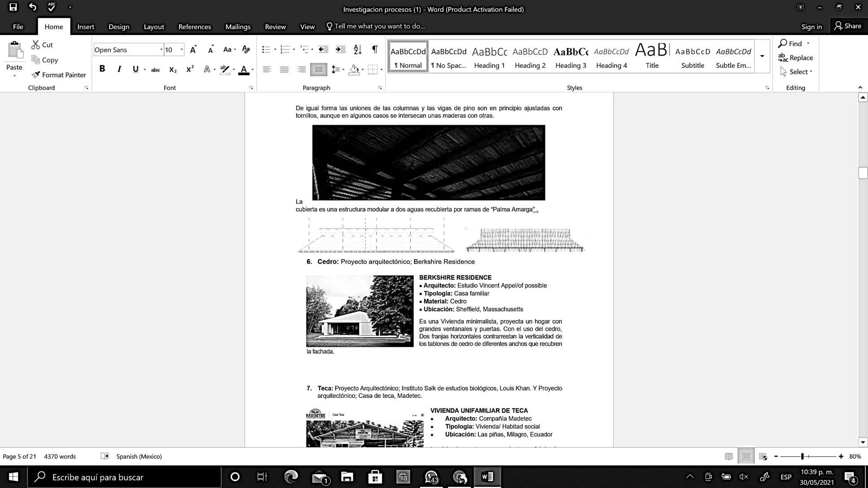The image size is (868, 488).
Task: Apply strikethrough text formatting
Action: click(155, 70)
